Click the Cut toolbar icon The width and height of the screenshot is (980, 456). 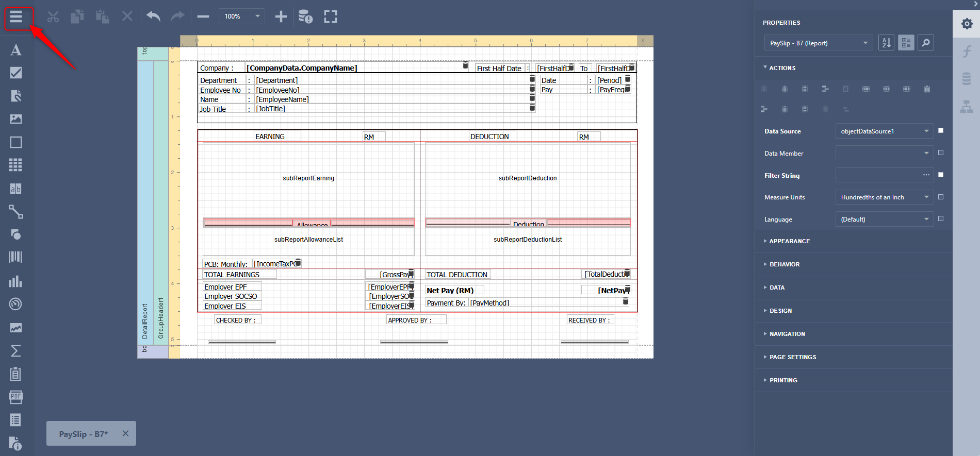tap(53, 16)
